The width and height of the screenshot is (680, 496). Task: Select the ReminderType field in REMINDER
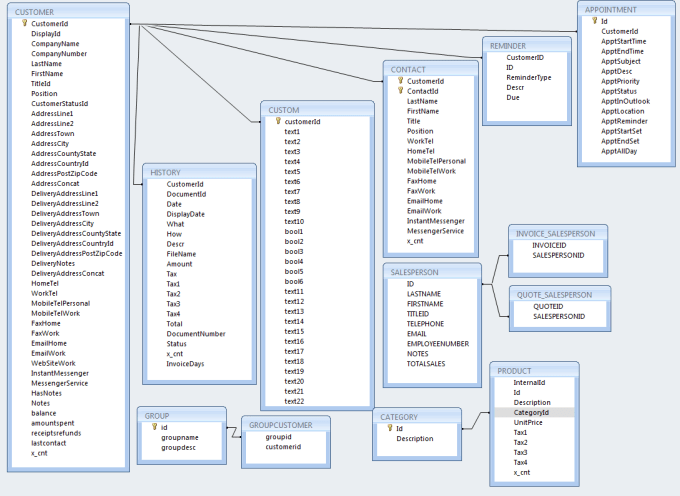pos(529,77)
